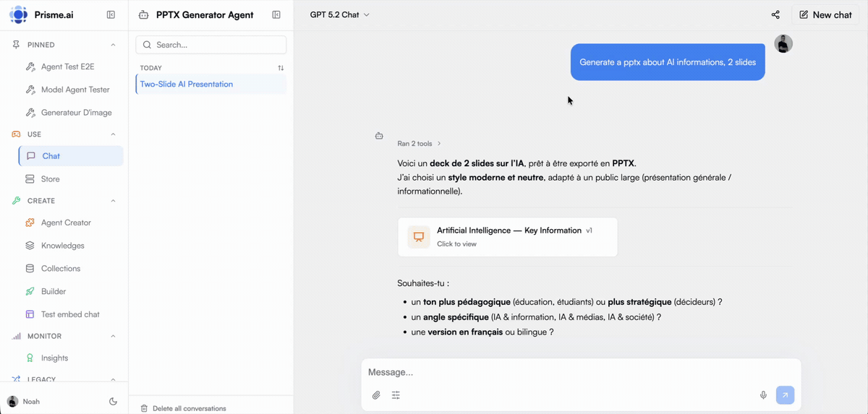
Task: Click the presentation slide icon on card
Action: tap(419, 237)
